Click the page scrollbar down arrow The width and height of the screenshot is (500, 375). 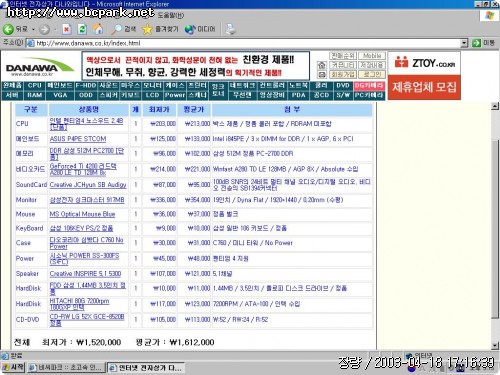click(495, 345)
